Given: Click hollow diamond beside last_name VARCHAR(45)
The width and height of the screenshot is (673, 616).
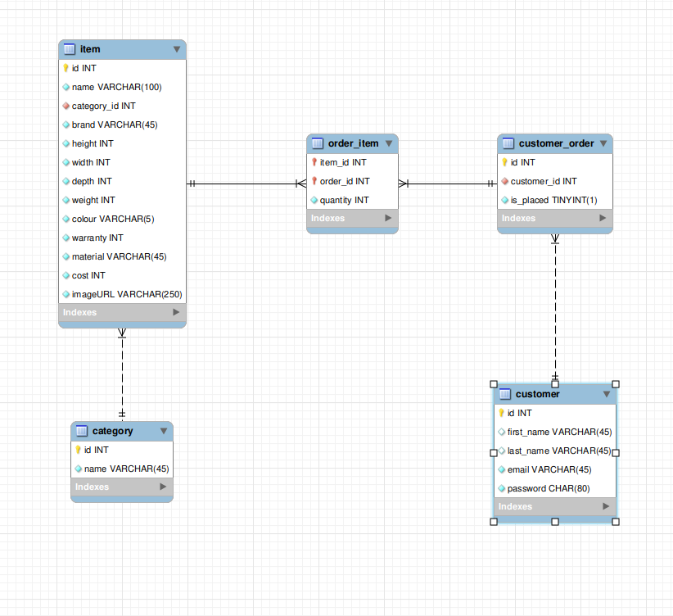Looking at the screenshot, I should coord(501,451).
